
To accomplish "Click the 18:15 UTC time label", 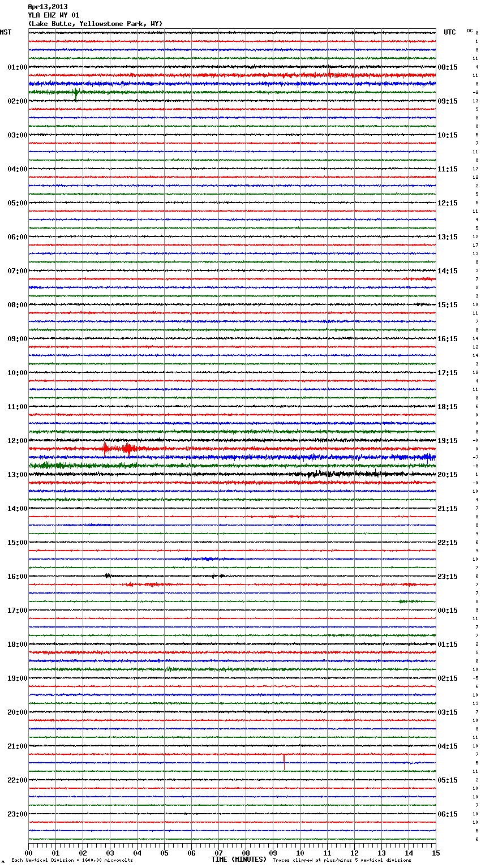I will click(x=448, y=407).
